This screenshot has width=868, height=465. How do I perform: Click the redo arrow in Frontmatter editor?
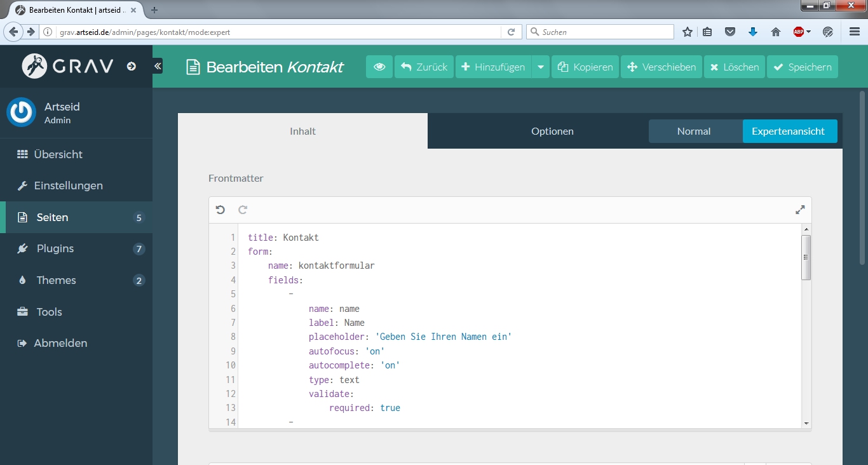[x=243, y=210]
